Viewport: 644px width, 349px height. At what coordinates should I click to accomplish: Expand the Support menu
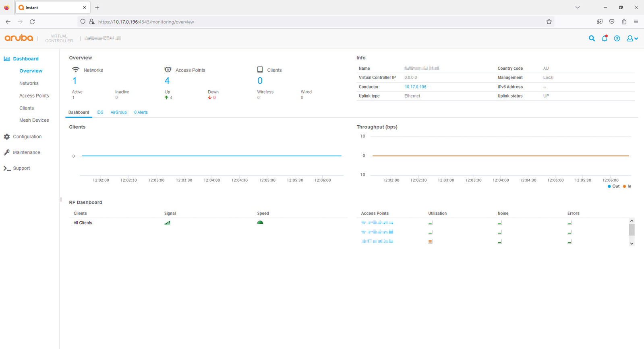(x=21, y=168)
